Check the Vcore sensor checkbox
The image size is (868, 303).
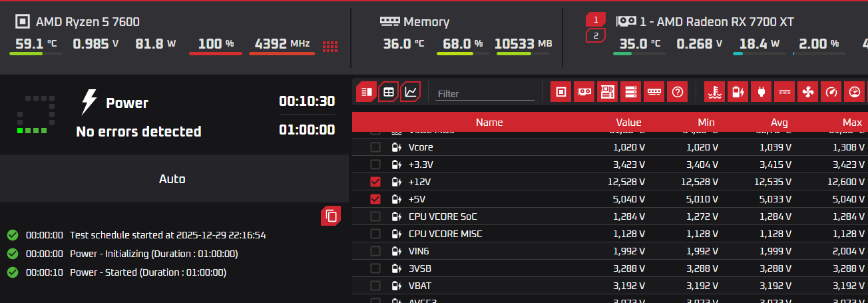point(375,147)
